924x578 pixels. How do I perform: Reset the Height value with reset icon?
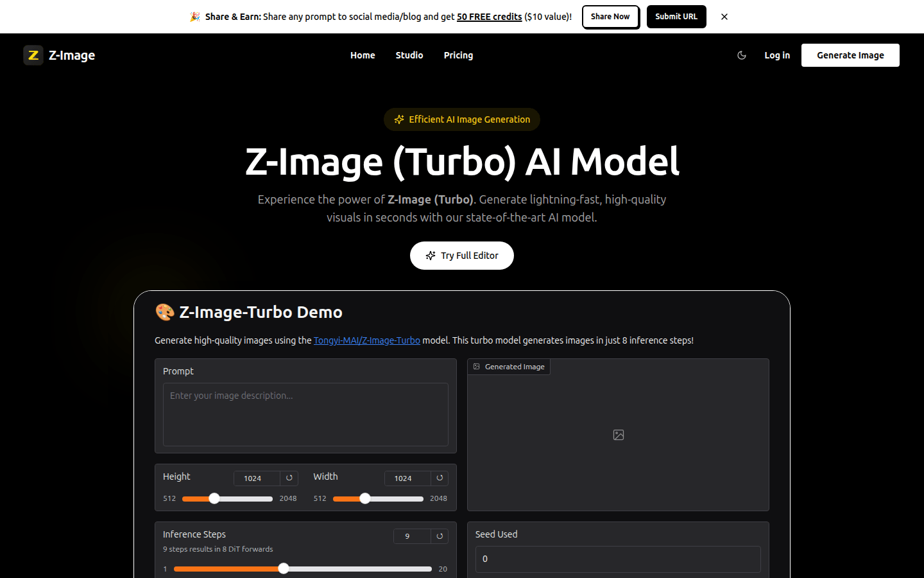coord(289,478)
